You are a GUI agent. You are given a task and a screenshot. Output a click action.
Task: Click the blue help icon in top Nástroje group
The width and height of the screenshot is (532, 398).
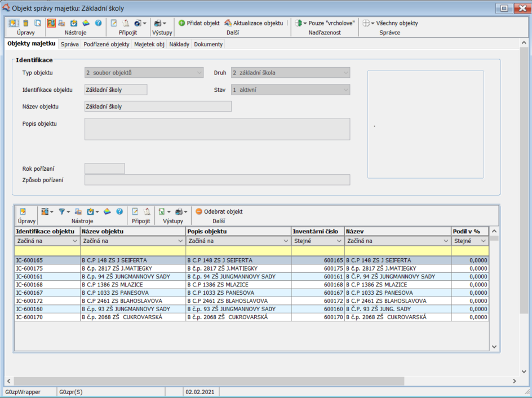click(x=98, y=23)
